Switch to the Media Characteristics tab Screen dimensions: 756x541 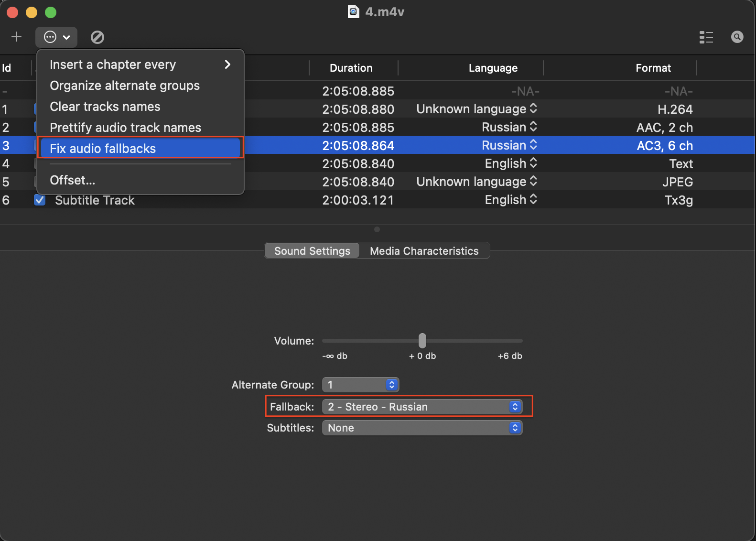(x=424, y=251)
